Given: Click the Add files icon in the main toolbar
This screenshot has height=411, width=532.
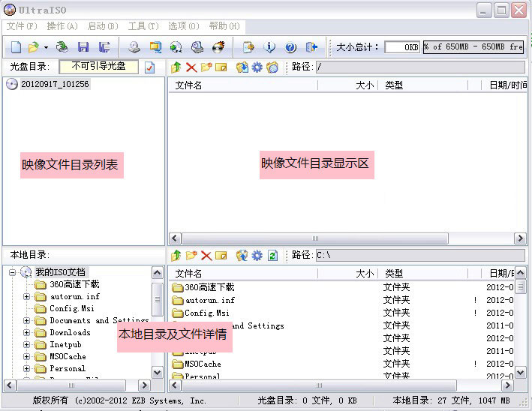Looking at the screenshot, I should 248,47.
